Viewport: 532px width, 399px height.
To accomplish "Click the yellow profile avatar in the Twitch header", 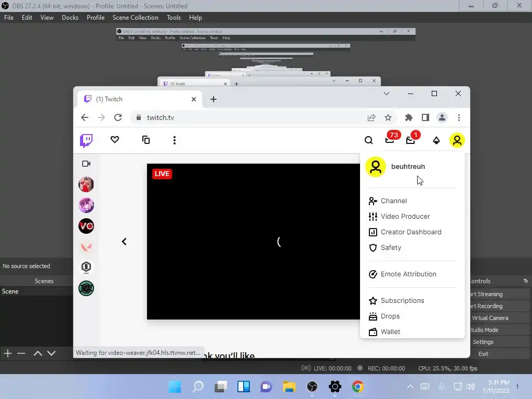I will click(x=457, y=140).
